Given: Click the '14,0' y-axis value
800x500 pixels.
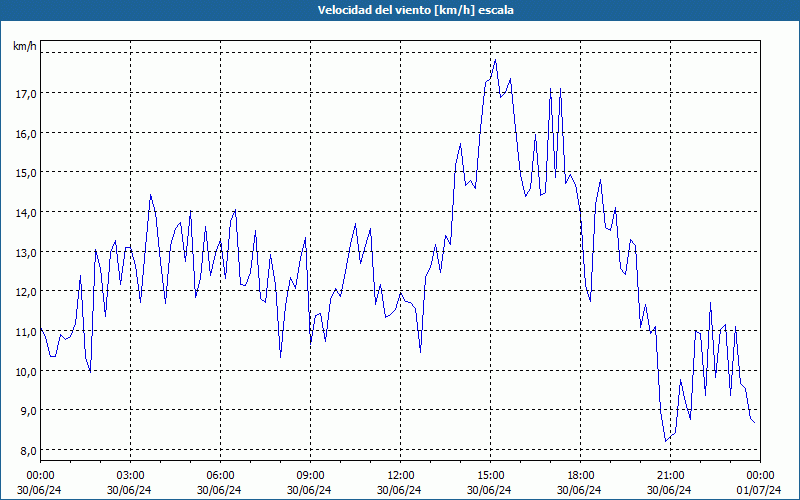Looking at the screenshot, I should click(27, 212).
